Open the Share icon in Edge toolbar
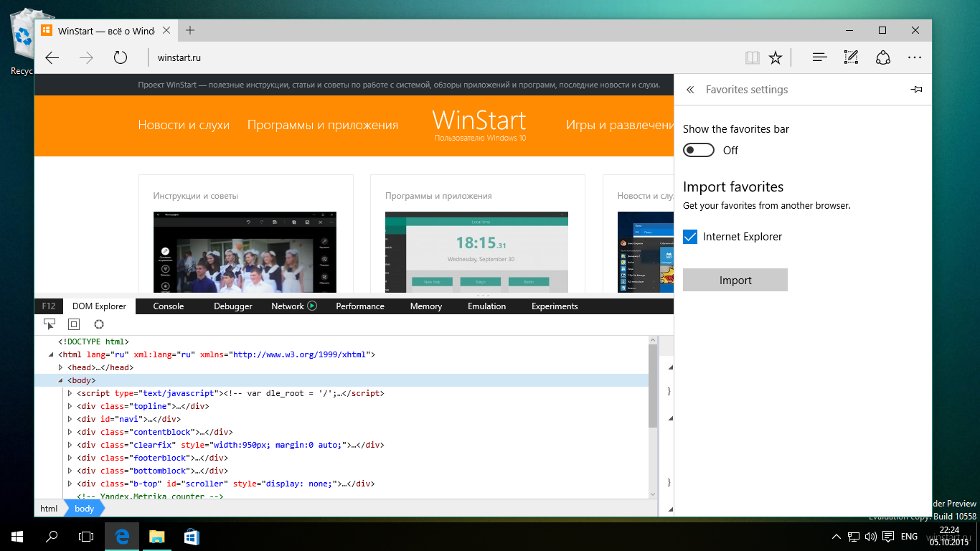 click(x=883, y=58)
